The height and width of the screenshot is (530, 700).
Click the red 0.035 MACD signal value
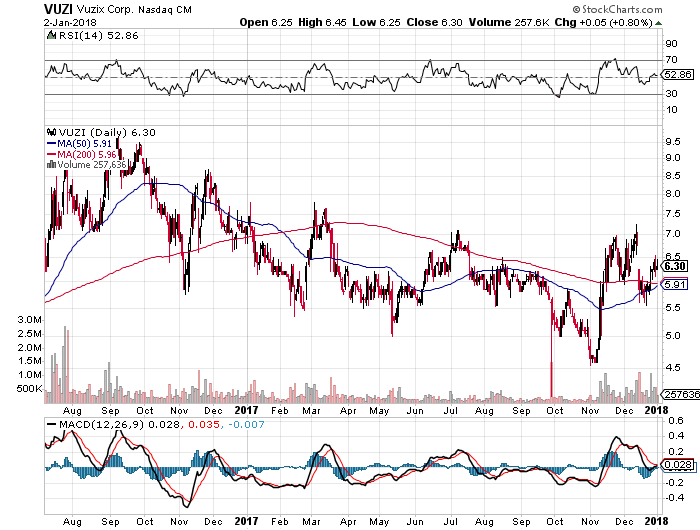pyautogui.click(x=204, y=424)
